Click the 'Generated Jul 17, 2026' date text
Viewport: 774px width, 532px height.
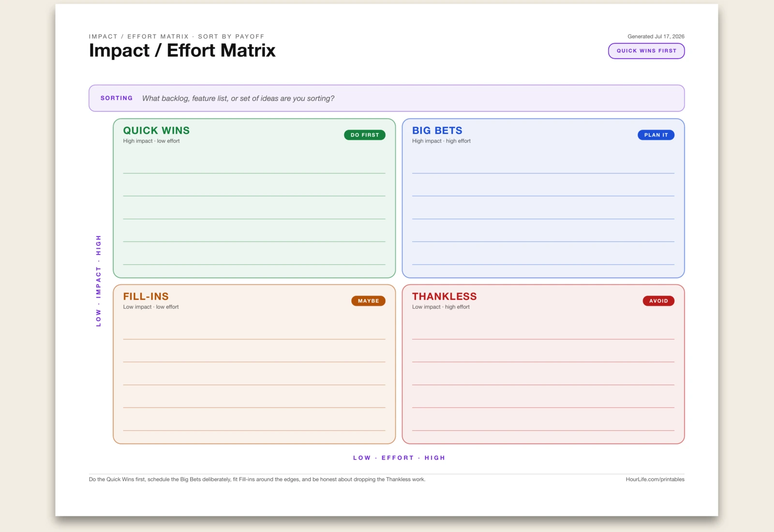click(x=656, y=36)
